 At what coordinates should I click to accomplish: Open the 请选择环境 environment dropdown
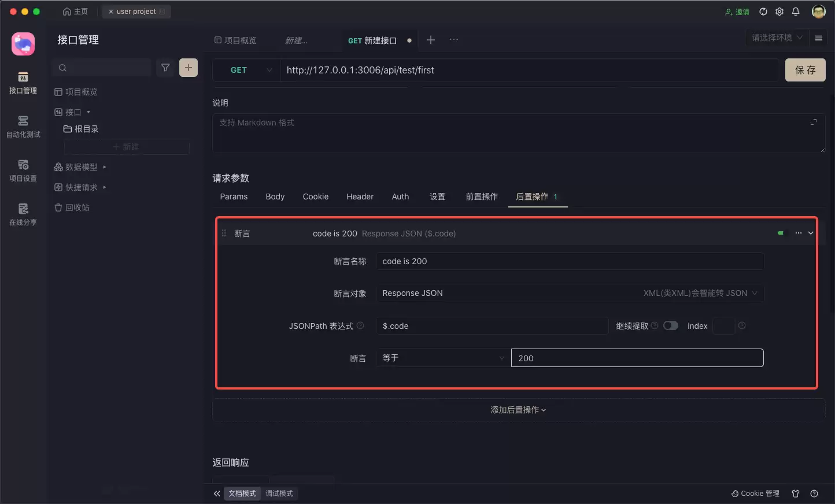(x=777, y=38)
